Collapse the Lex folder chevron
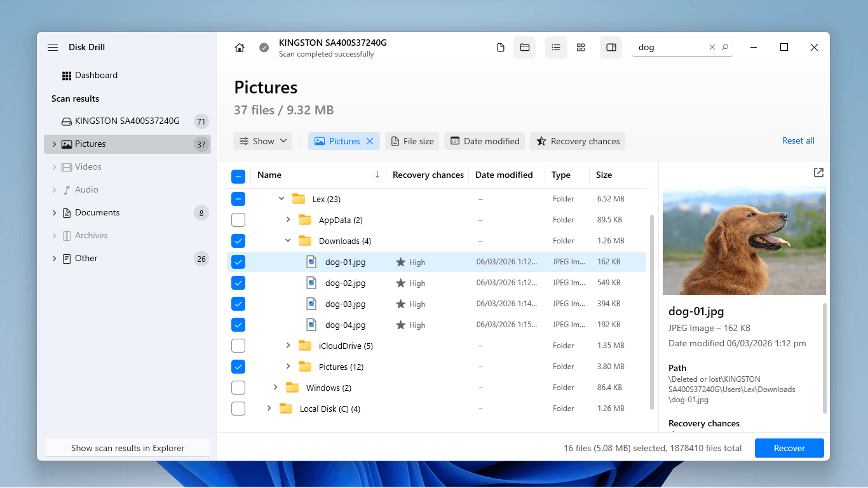The image size is (868, 488). coord(281,199)
